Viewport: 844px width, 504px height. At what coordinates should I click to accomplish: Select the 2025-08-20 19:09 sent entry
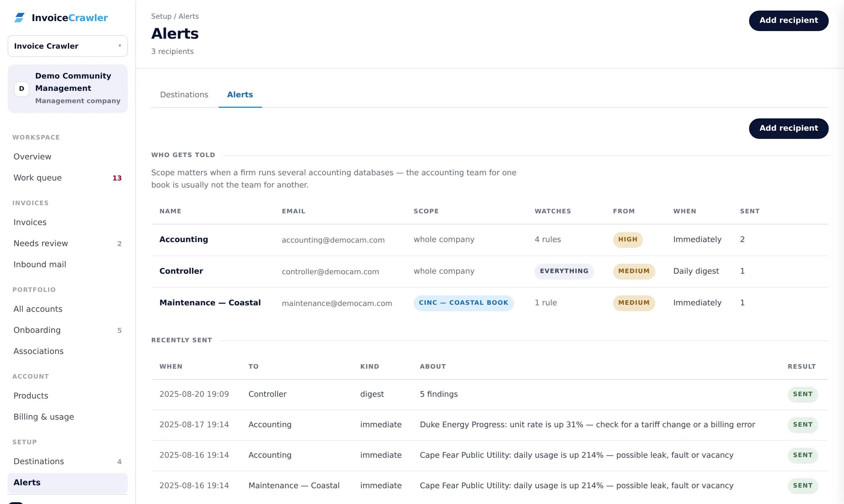tap(490, 394)
